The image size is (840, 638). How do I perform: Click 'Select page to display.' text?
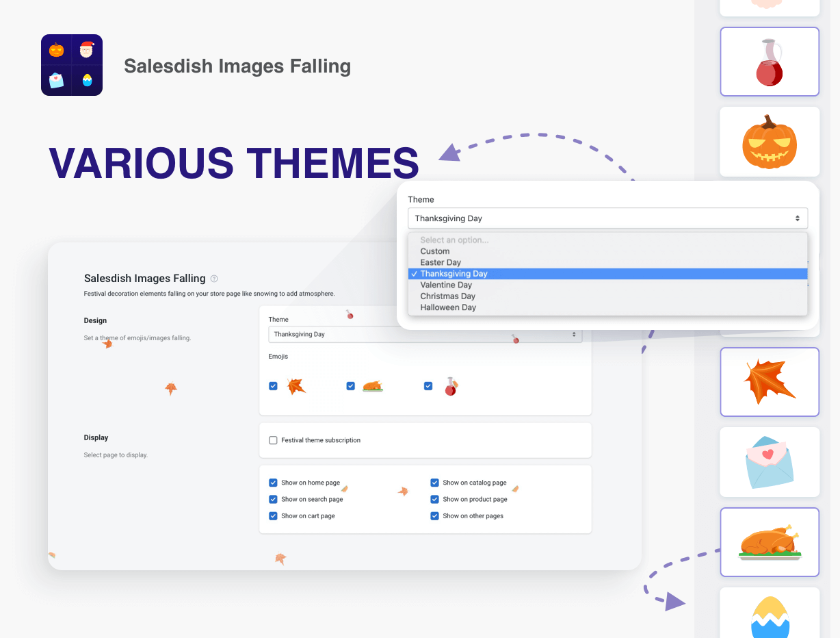(x=116, y=455)
